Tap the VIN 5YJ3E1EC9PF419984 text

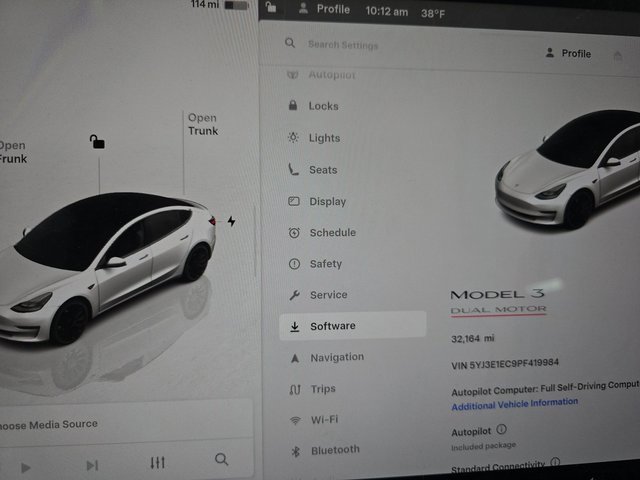[505, 363]
